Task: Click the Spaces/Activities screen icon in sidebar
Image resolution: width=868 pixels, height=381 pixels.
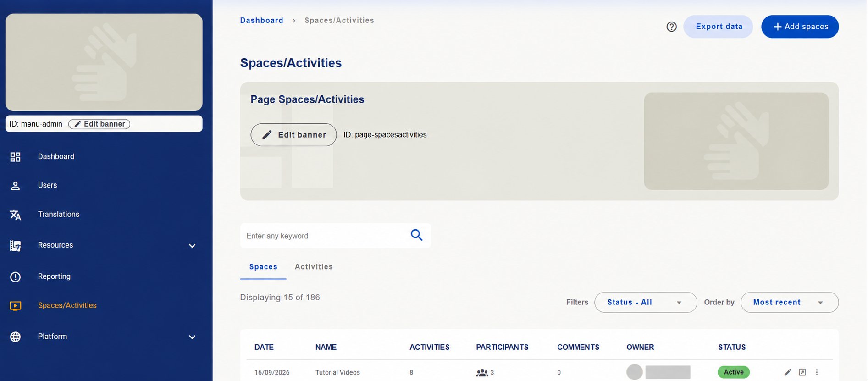Action: [x=15, y=306]
